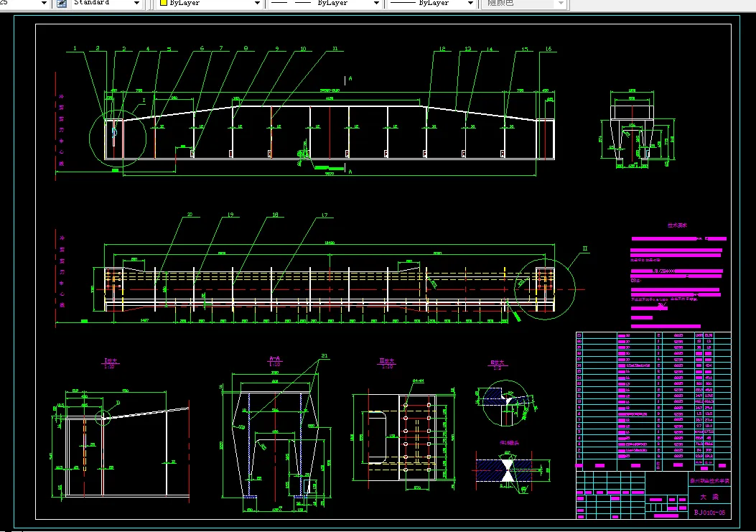The height and width of the screenshot is (532, 756).
Task: Select part callout number 9
Action: pyautogui.click(x=277, y=49)
